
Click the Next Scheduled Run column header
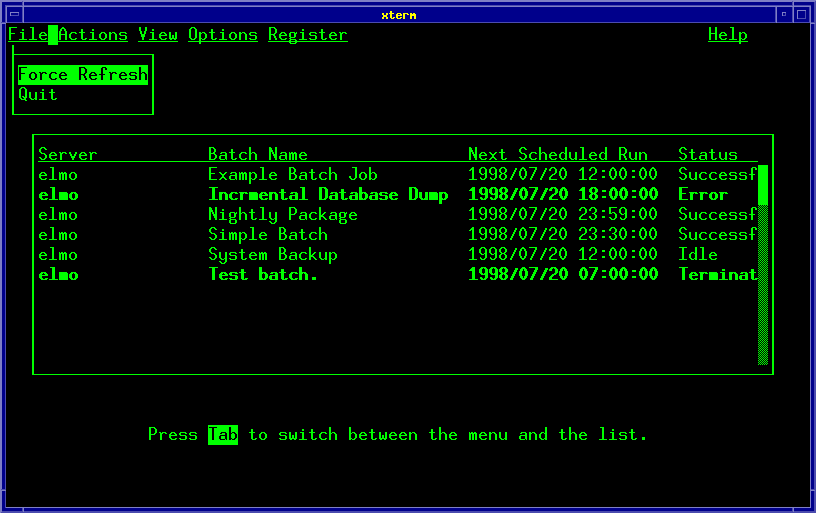(x=557, y=154)
